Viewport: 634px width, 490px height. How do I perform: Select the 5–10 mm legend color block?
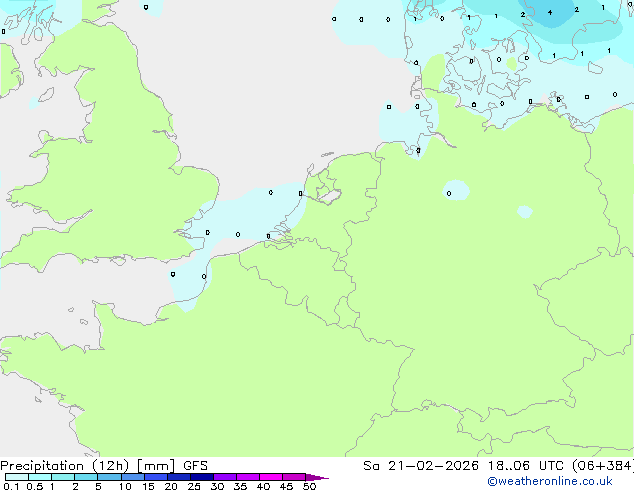click(x=109, y=477)
